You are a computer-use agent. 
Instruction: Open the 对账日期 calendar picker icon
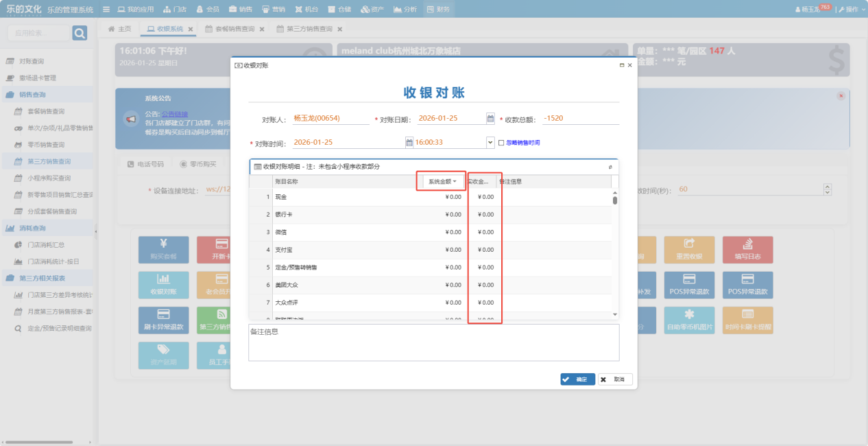pos(490,118)
